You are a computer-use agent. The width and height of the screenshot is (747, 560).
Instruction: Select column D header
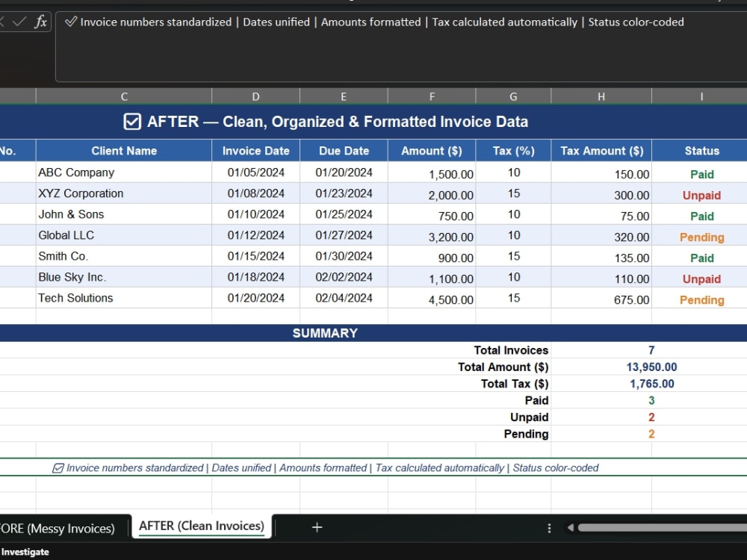tap(255, 96)
